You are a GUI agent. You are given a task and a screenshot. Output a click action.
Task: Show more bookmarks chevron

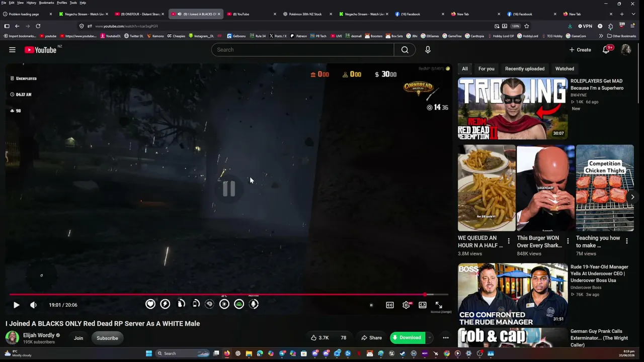coord(601,36)
